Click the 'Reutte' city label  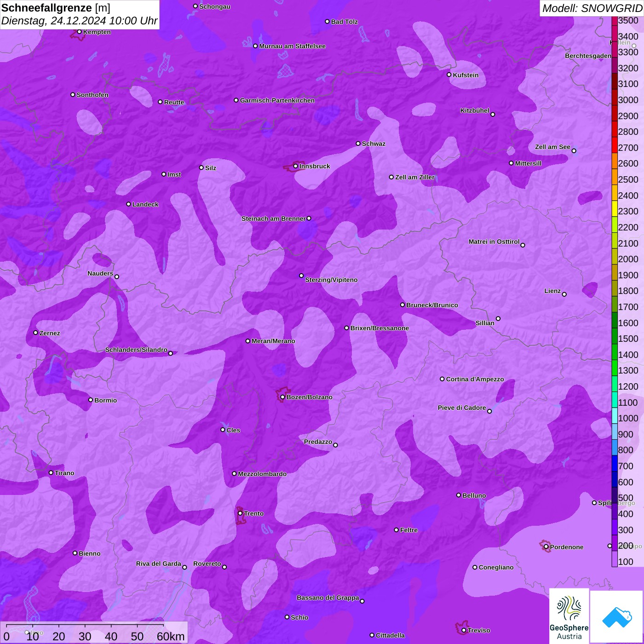174,102
